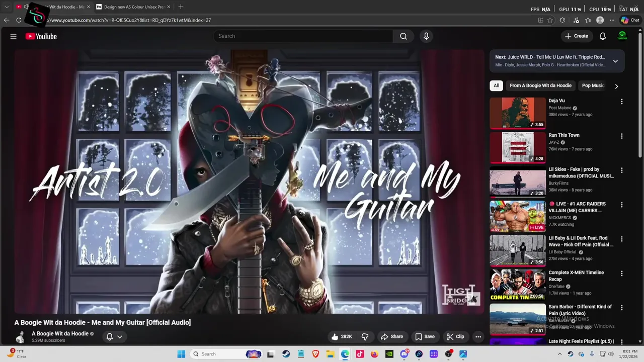Launch Brave browser from the taskbar
The height and width of the screenshot is (362, 644).
[315, 354]
